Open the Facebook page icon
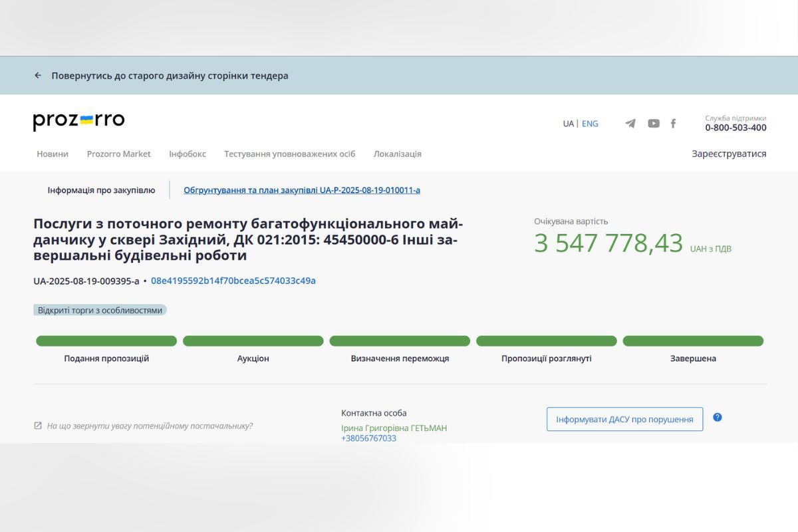 click(x=673, y=123)
